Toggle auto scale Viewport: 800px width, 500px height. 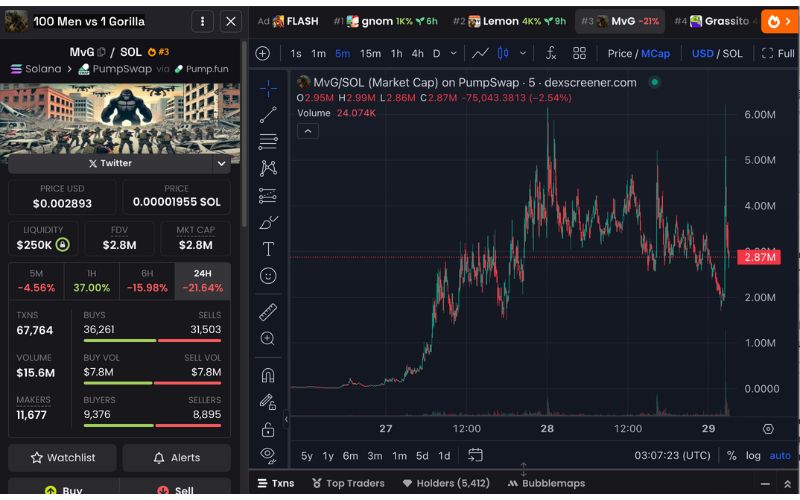click(x=780, y=455)
